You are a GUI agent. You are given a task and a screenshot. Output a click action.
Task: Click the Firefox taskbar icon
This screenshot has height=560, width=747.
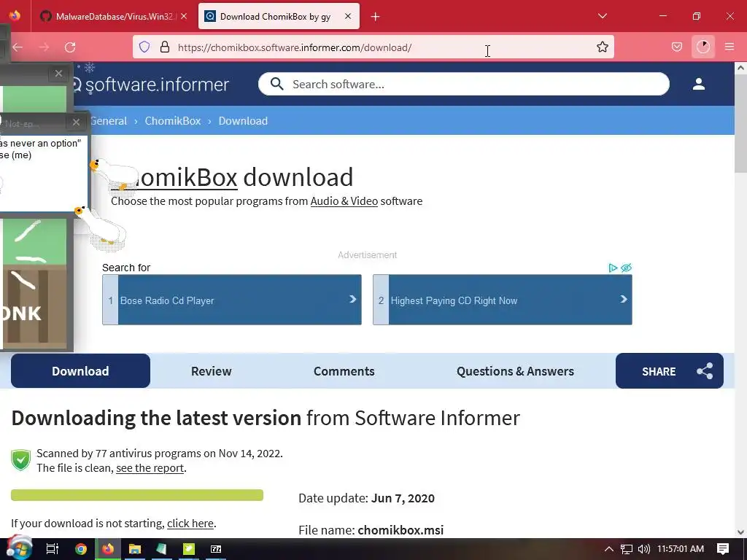click(108, 549)
